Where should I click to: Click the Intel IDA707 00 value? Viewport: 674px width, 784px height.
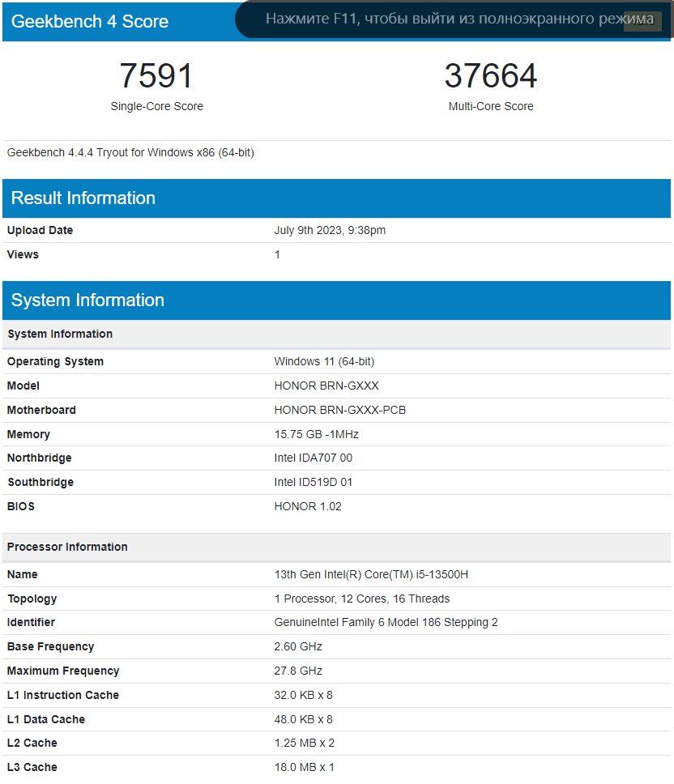click(313, 458)
